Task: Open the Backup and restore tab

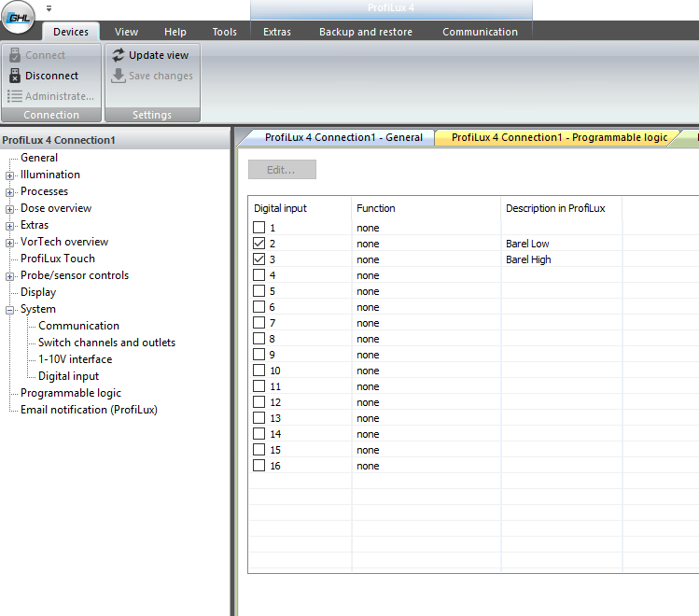Action: pos(366,32)
